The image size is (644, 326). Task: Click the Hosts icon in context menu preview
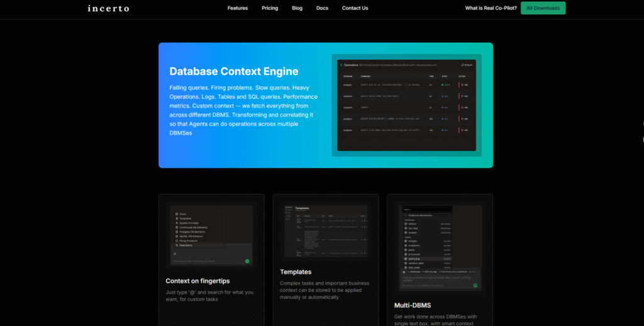(x=177, y=214)
